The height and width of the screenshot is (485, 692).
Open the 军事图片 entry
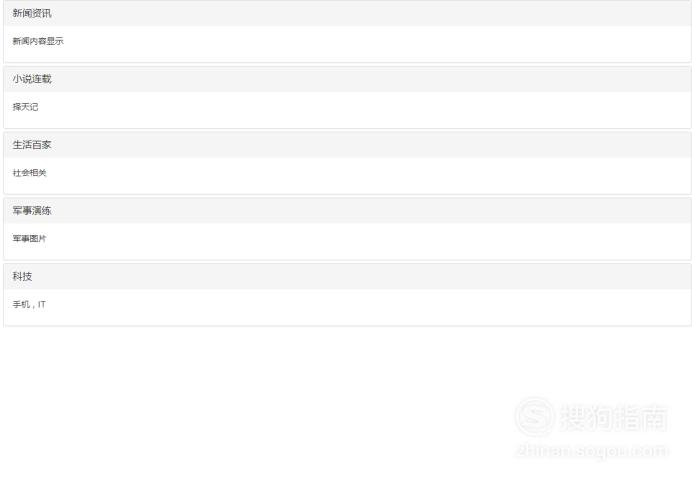click(30, 238)
